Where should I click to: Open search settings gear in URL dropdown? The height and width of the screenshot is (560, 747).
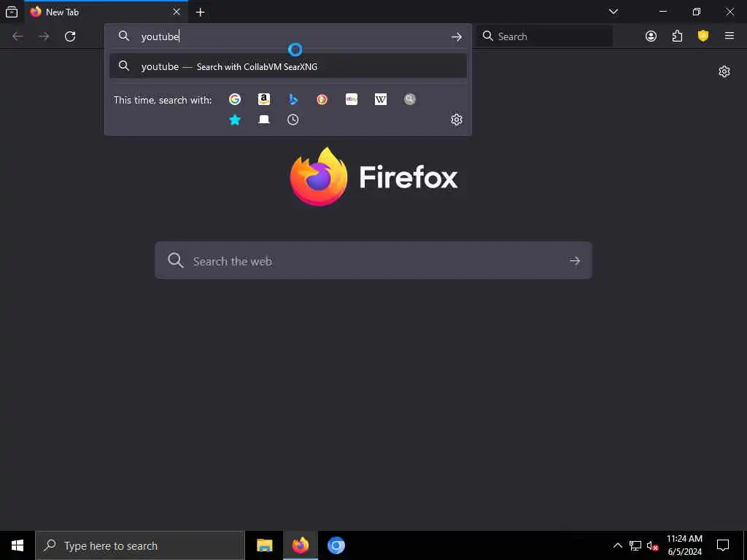(x=457, y=120)
